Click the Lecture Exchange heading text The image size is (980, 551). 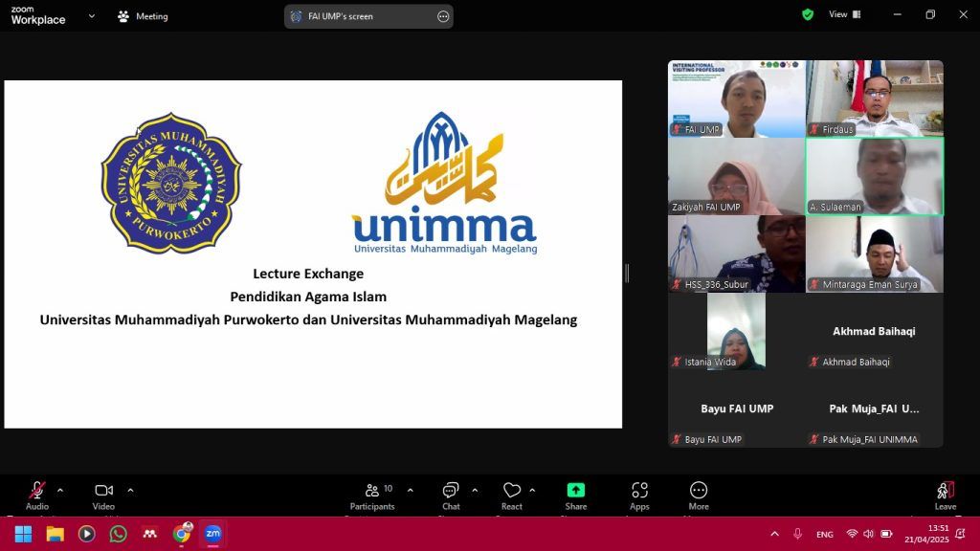pyautogui.click(x=308, y=274)
